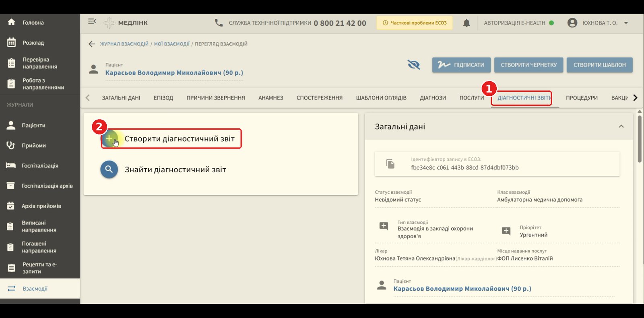Show more tabs with right chevron
The width and height of the screenshot is (644, 318).
coord(635,98)
